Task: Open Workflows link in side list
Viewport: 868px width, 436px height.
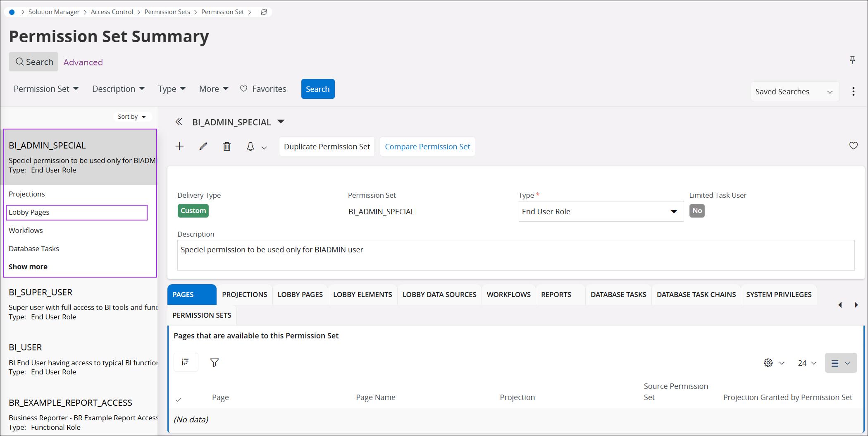Action: [26, 230]
